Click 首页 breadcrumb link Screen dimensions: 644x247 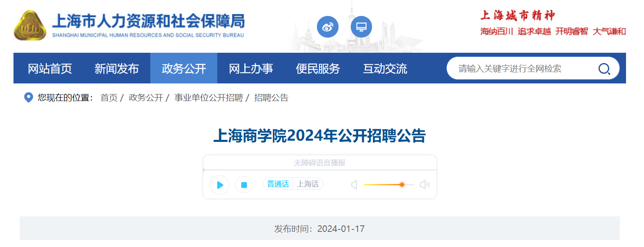109,98
